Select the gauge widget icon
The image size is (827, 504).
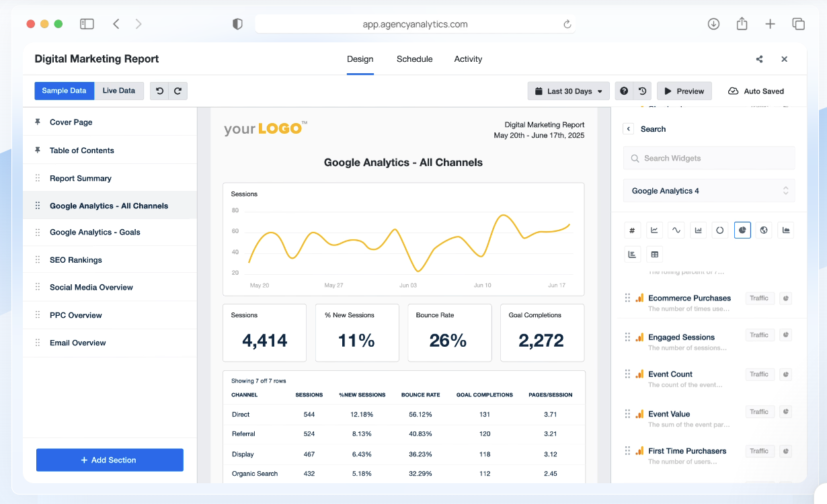click(x=720, y=230)
